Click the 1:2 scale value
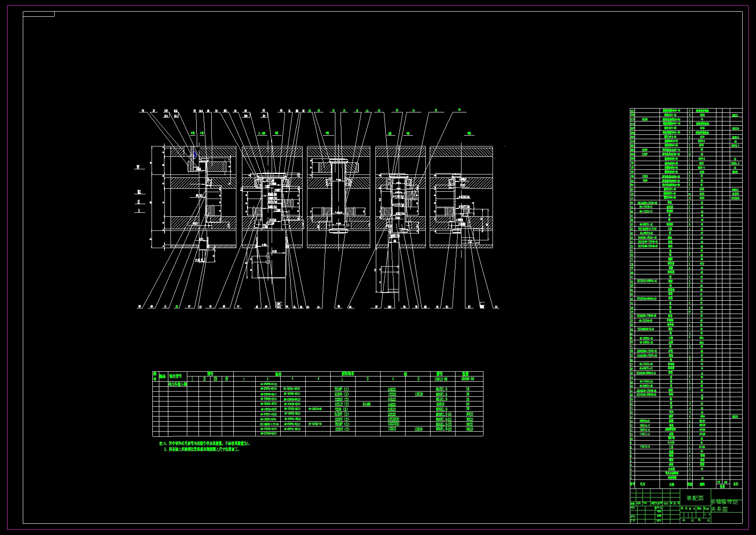Viewport: 756px width, 535px height. (x=707, y=514)
